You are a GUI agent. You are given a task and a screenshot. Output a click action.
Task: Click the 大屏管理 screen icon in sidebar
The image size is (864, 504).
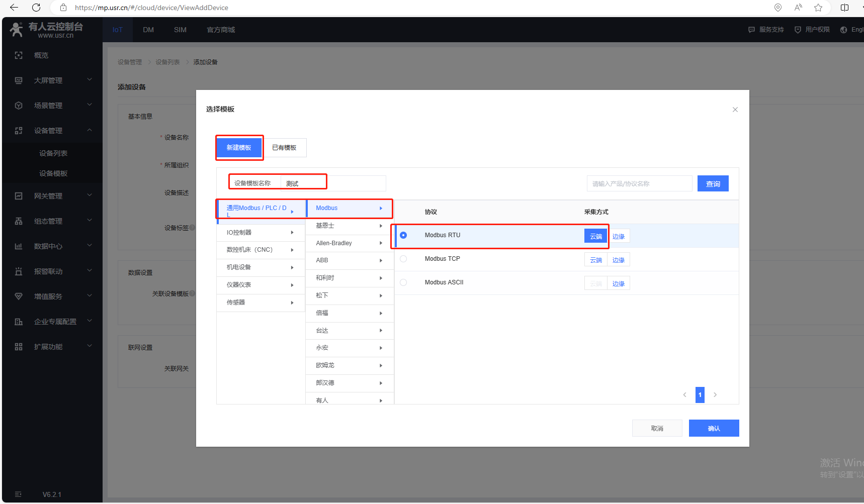pos(19,80)
